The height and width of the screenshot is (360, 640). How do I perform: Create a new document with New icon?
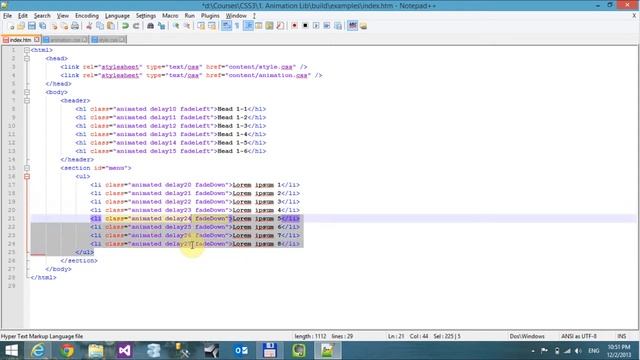click(x=11, y=26)
